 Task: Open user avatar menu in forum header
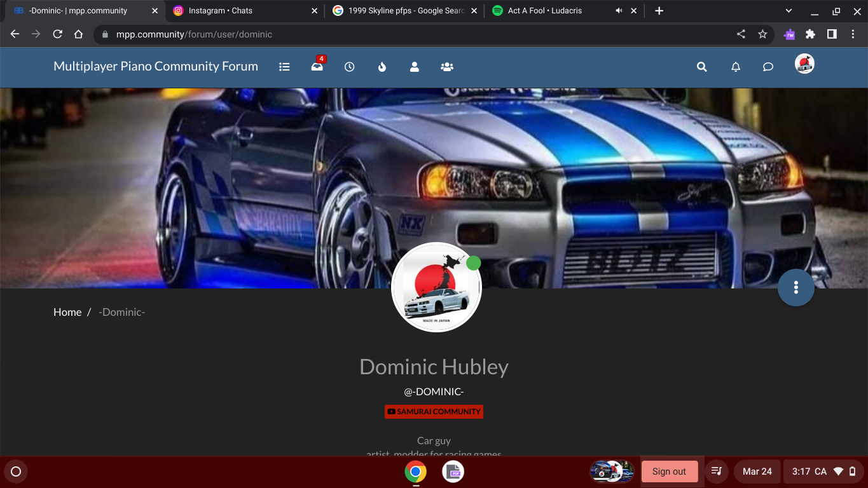(804, 64)
